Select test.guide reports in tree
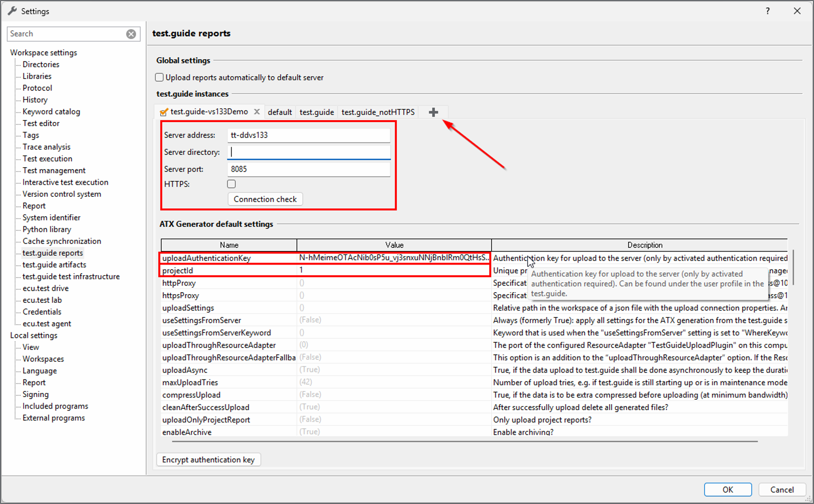The width and height of the screenshot is (814, 504). (x=53, y=253)
